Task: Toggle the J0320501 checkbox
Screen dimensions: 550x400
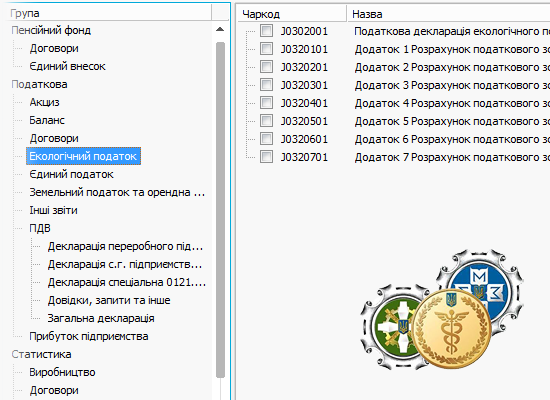Action: pyautogui.click(x=266, y=120)
